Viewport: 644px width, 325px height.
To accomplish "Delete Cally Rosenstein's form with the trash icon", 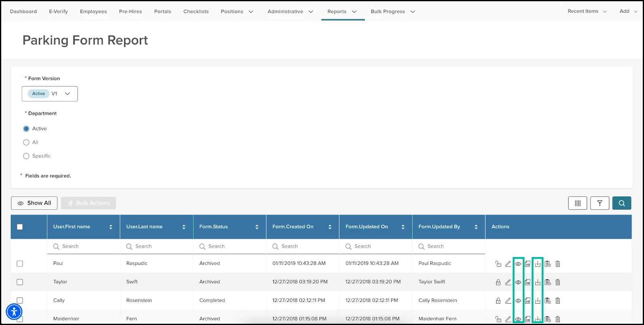I will pyautogui.click(x=558, y=301).
